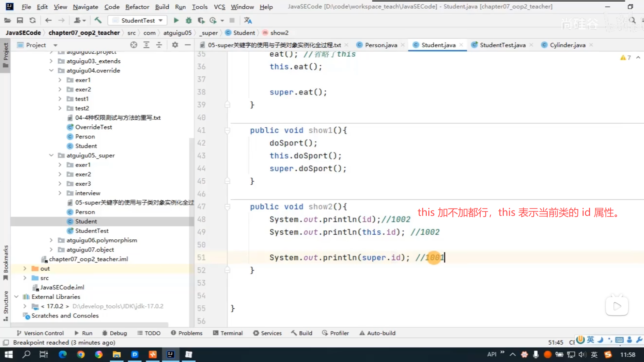644x362 pixels.
Task: Click the Collapse All icon in Project panel
Action: pyautogui.click(x=159, y=45)
